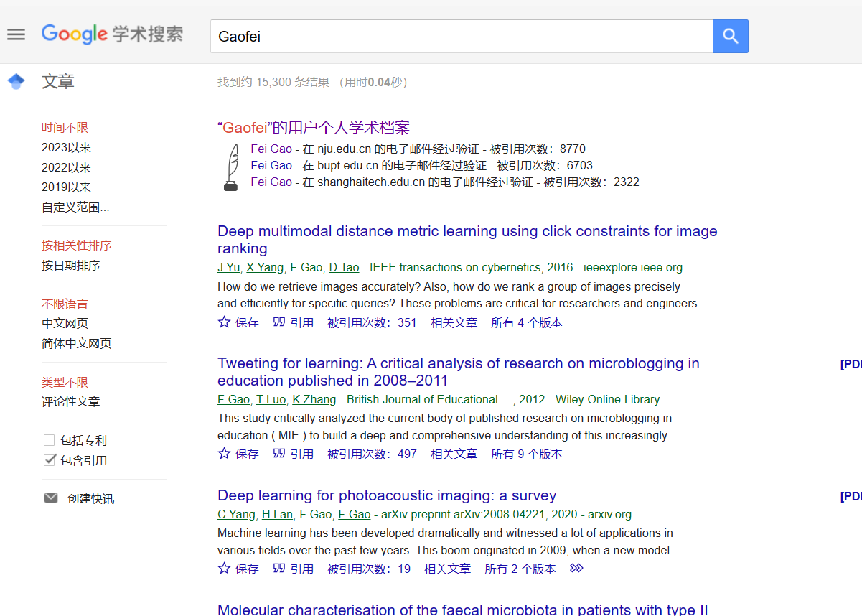
Task: Open Fei Gao profile from shanghaitech.edu.cn
Action: coord(271,182)
